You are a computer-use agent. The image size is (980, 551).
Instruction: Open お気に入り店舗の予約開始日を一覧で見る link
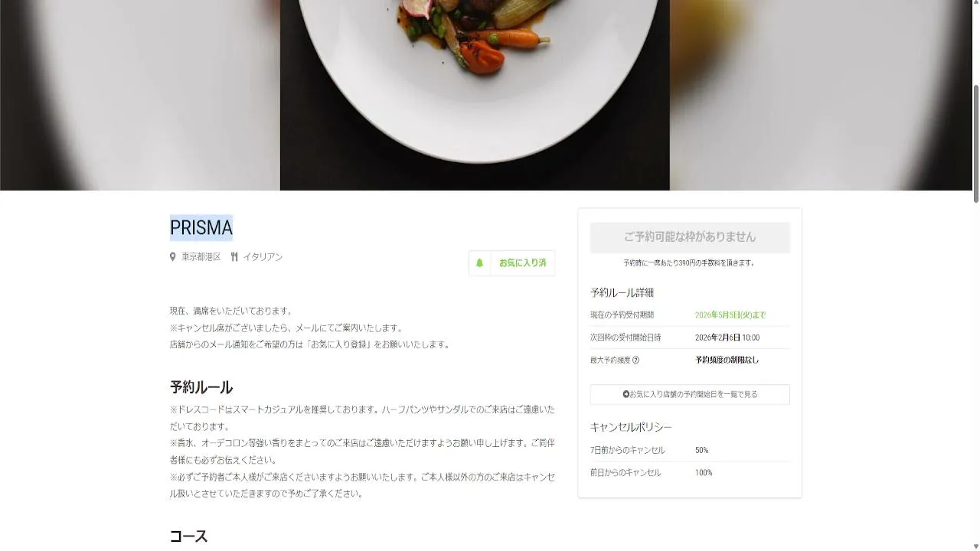690,394
